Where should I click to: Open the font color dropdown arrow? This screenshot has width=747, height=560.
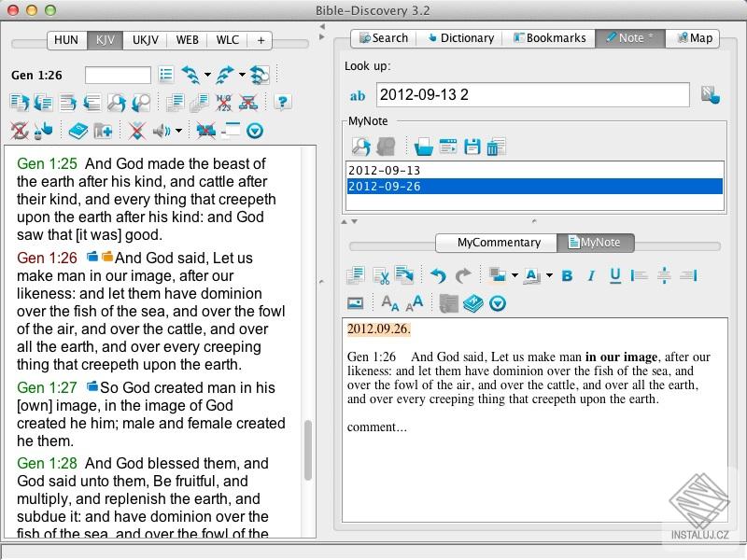point(549,275)
